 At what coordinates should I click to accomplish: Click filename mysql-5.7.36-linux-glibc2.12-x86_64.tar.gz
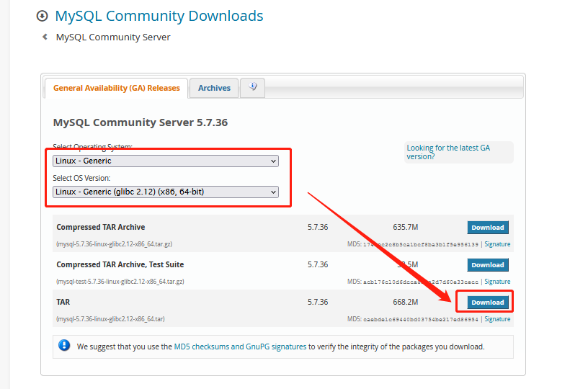click(114, 244)
